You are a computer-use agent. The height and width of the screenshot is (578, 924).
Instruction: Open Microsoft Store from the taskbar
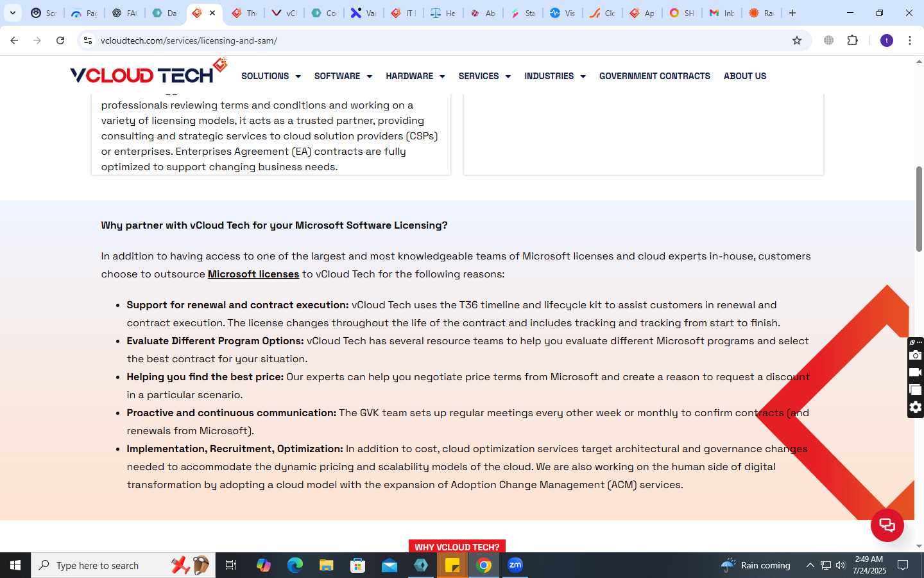358,565
